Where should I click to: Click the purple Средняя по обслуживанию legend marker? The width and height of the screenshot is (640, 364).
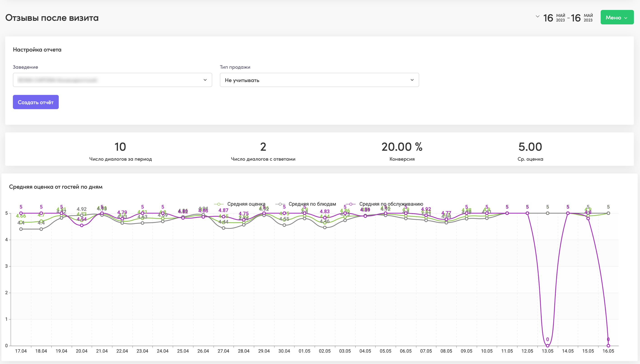(351, 204)
